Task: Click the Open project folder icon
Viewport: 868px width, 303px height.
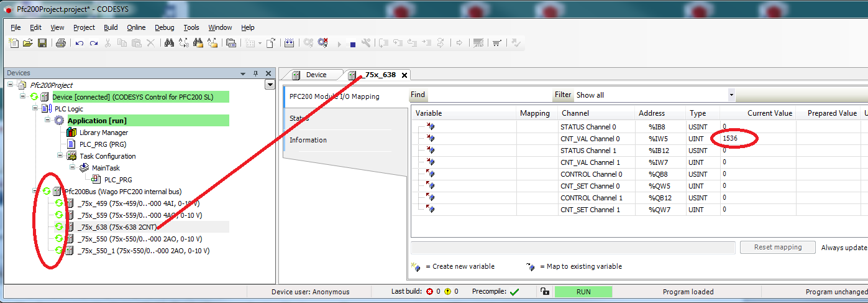Action: tap(28, 43)
